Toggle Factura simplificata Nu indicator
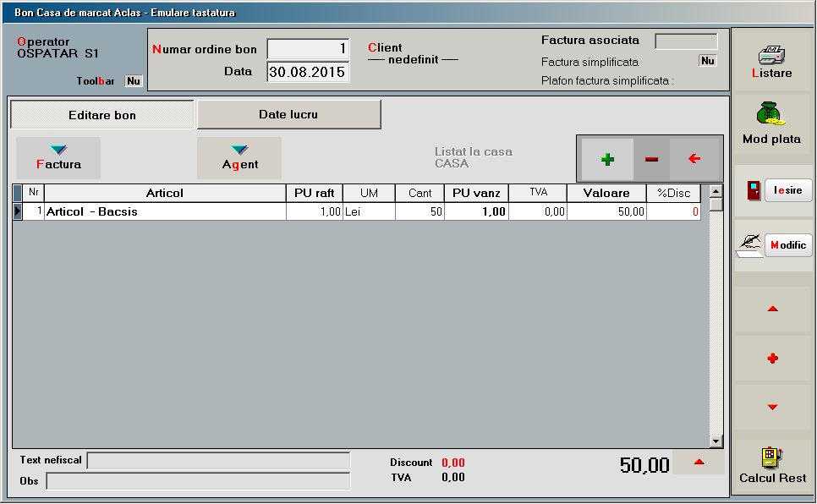Screen dimensions: 817x504 pos(707,61)
